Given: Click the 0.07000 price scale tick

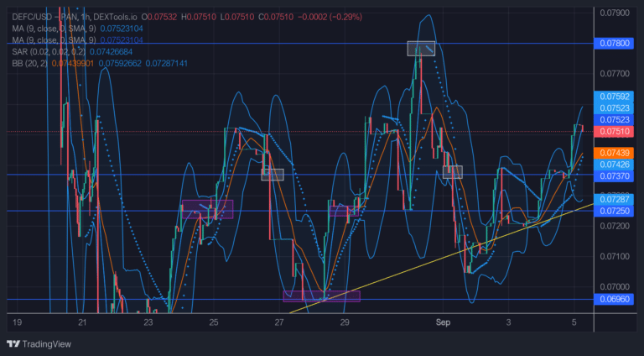Looking at the screenshot, I should click(x=615, y=286).
